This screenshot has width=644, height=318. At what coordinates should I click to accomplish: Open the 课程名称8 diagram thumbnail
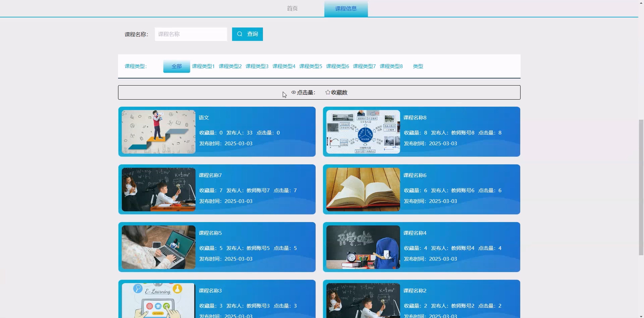coord(363,132)
